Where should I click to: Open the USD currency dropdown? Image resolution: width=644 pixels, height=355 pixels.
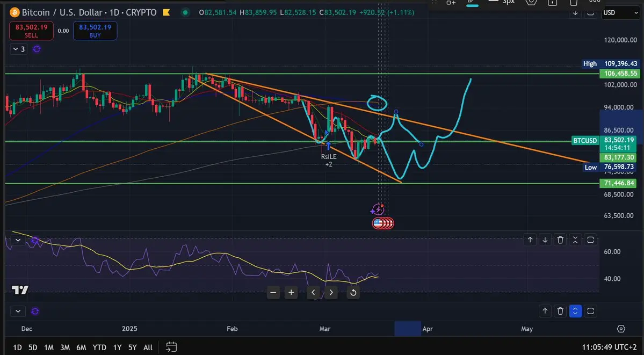(620, 13)
